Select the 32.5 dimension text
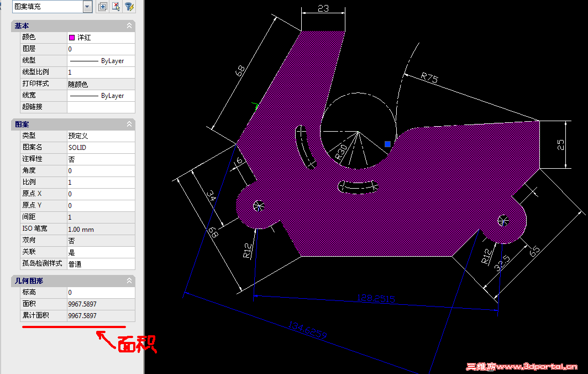 click(502, 263)
